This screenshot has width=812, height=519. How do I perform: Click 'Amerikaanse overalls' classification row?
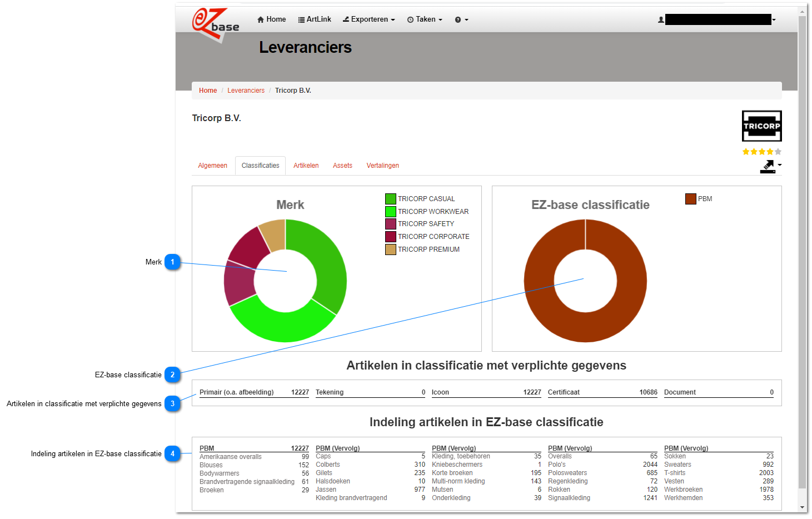pos(254,457)
